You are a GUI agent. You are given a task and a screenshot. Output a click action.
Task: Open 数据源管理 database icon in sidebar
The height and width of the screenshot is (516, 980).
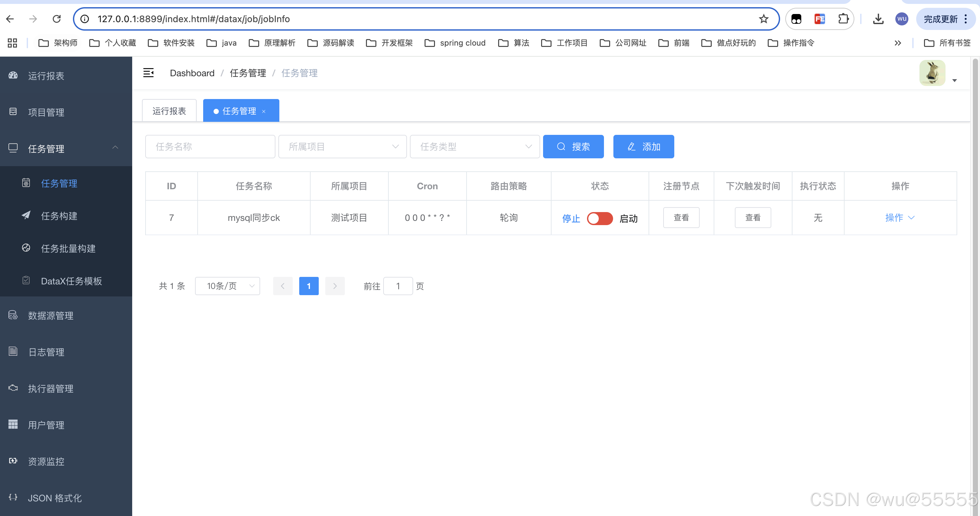[13, 315]
